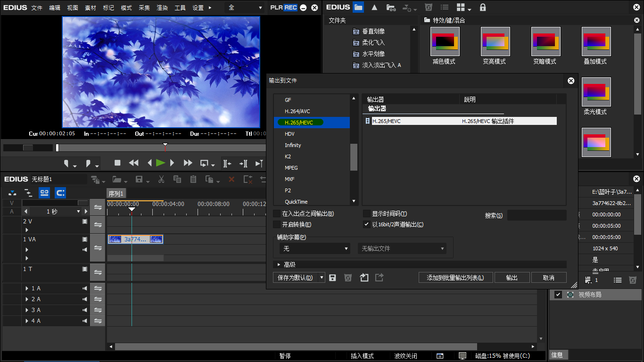This screenshot has height=362, width=644.
Task: Click the Copy icon in timeline toolbar
Action: [x=177, y=179]
